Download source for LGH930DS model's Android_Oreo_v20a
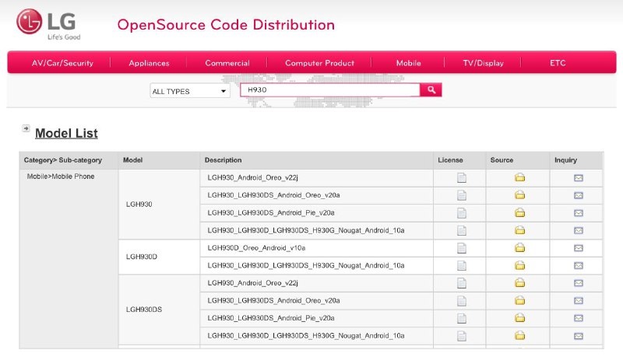This screenshot has height=364, width=623. [519, 300]
